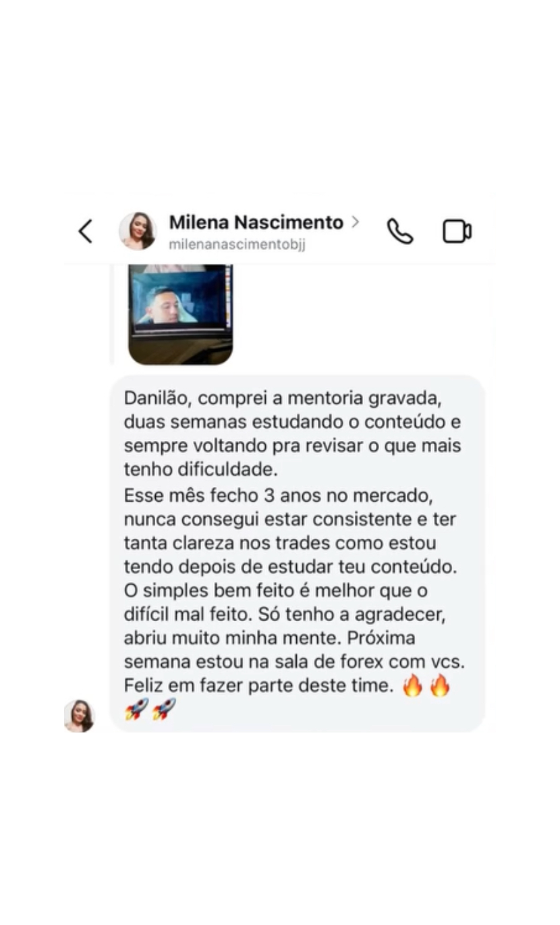Tap the small avatar beside the message
This screenshot has width=560, height=925.
point(80,716)
